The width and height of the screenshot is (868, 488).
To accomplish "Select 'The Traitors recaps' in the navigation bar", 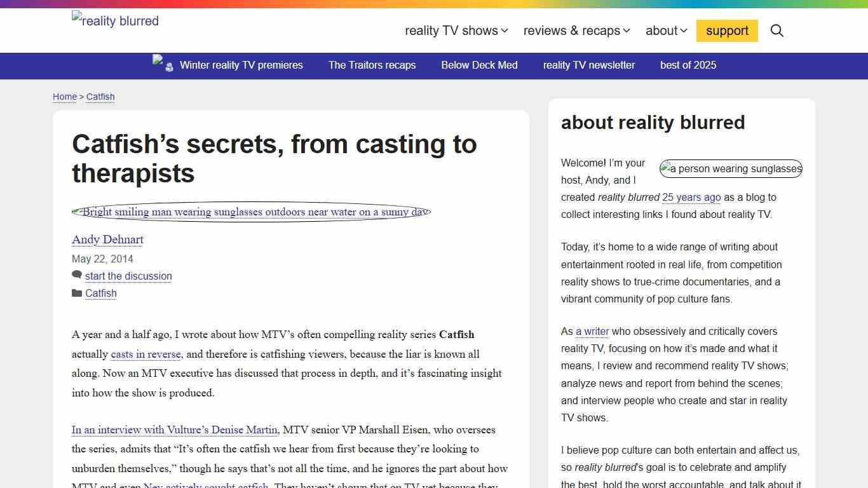I will coord(372,65).
